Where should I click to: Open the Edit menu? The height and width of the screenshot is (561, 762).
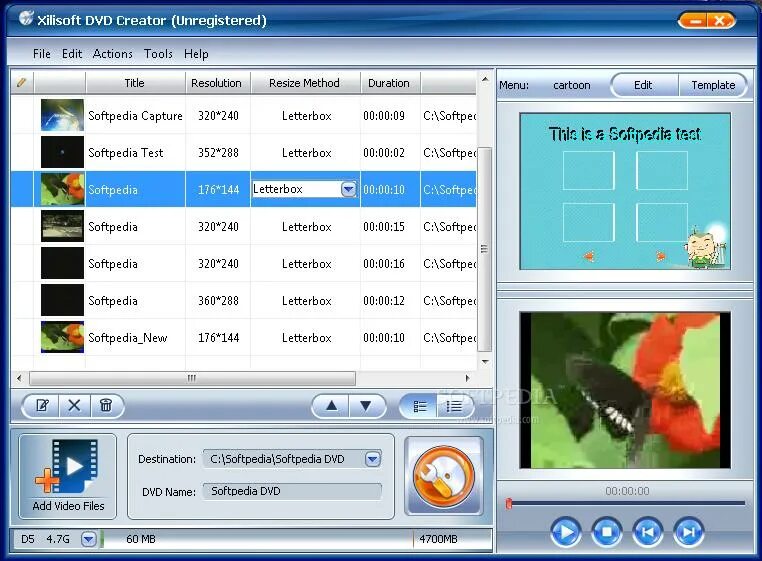72,53
